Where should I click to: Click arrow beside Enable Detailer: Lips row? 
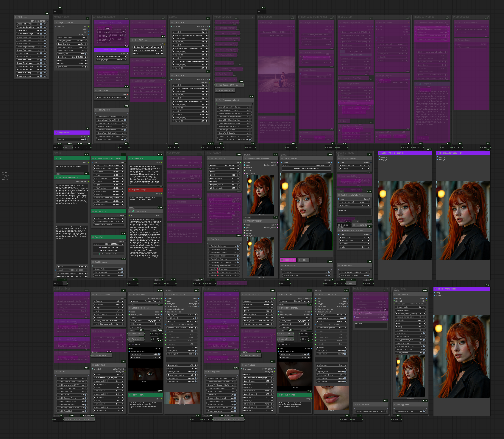[x=45, y=70]
